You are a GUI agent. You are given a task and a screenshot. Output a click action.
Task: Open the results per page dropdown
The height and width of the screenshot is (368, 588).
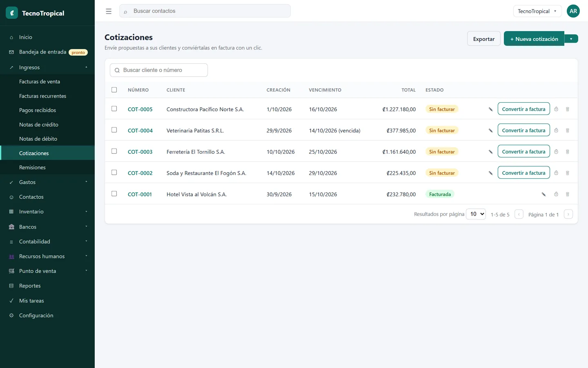[x=476, y=214]
